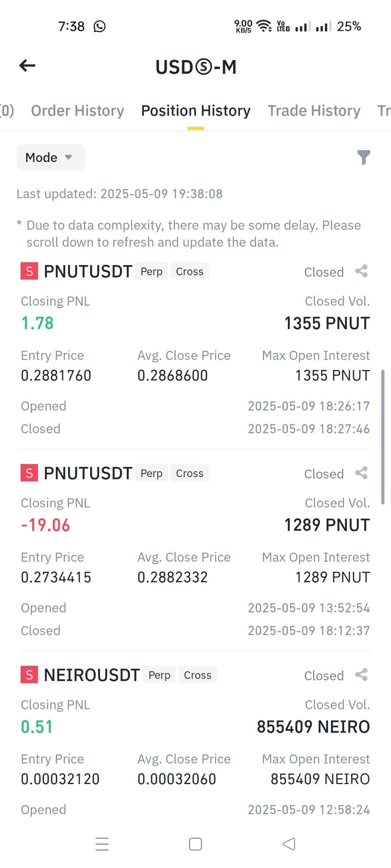Tap the back arrow icon
The image size is (391, 868).
point(28,65)
